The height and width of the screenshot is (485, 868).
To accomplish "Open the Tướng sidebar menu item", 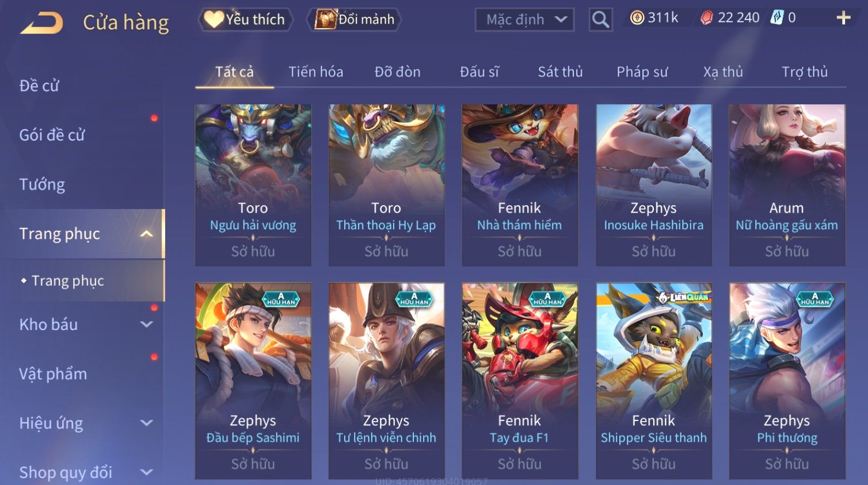I will tap(42, 184).
